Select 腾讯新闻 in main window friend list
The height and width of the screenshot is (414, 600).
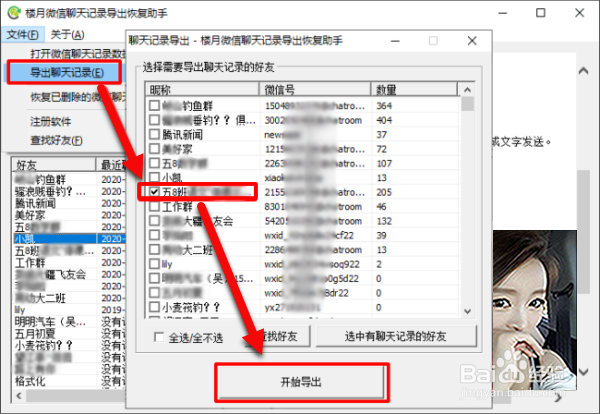pos(35,203)
